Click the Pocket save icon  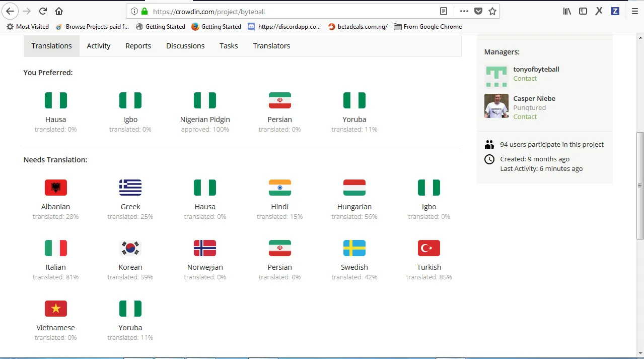coord(478,11)
